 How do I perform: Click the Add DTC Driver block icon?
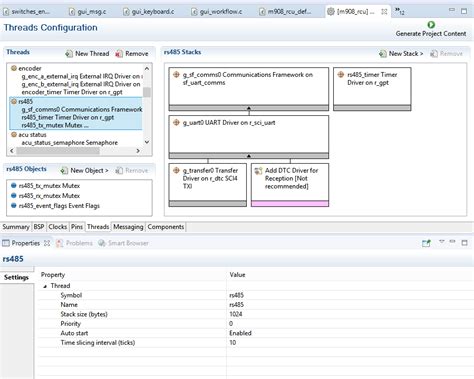tap(258, 171)
